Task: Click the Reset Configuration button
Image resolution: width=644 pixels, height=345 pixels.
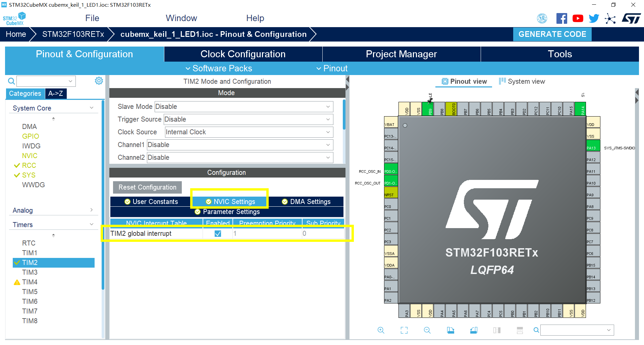Action: tap(147, 187)
